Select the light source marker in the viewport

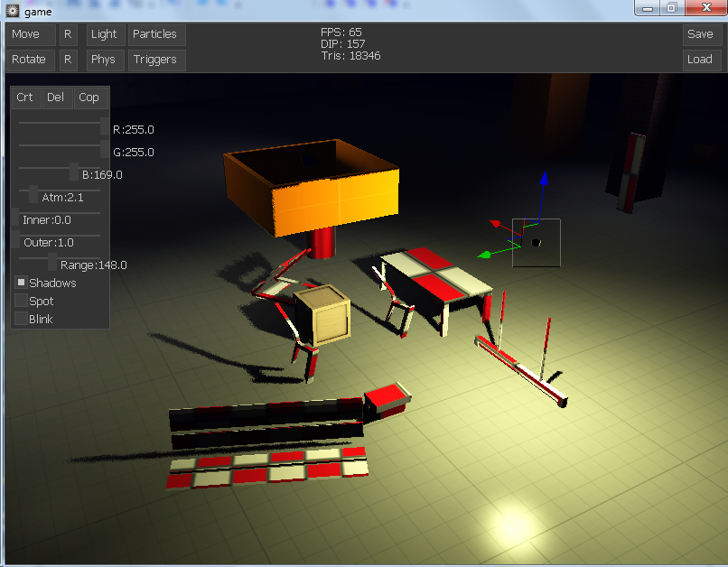point(536,242)
